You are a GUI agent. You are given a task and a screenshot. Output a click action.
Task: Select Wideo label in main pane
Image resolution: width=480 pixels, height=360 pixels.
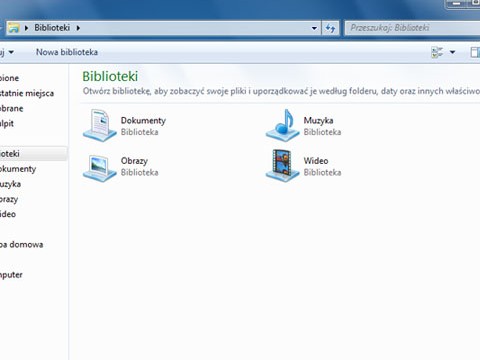pyautogui.click(x=316, y=161)
